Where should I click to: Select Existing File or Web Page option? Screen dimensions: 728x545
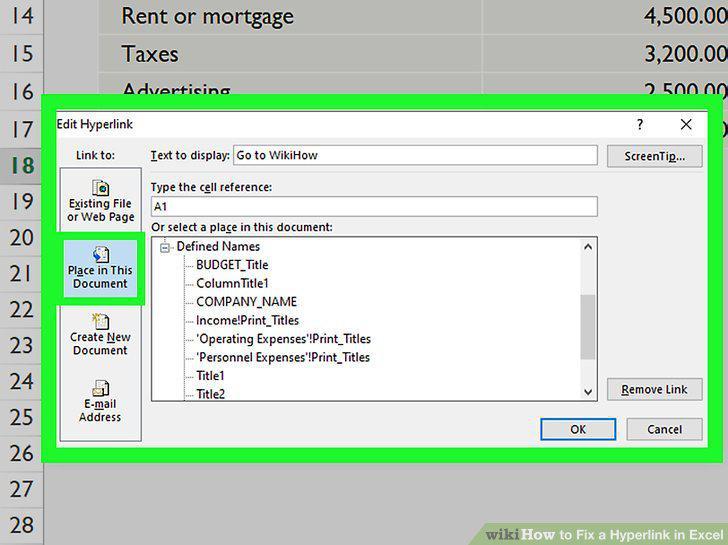tap(100, 201)
